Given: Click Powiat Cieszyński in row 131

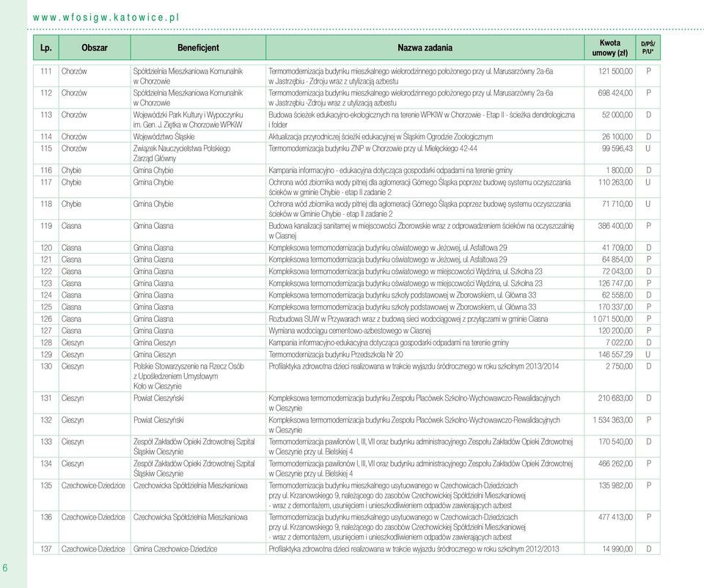Looking at the screenshot, I should click(158, 398).
